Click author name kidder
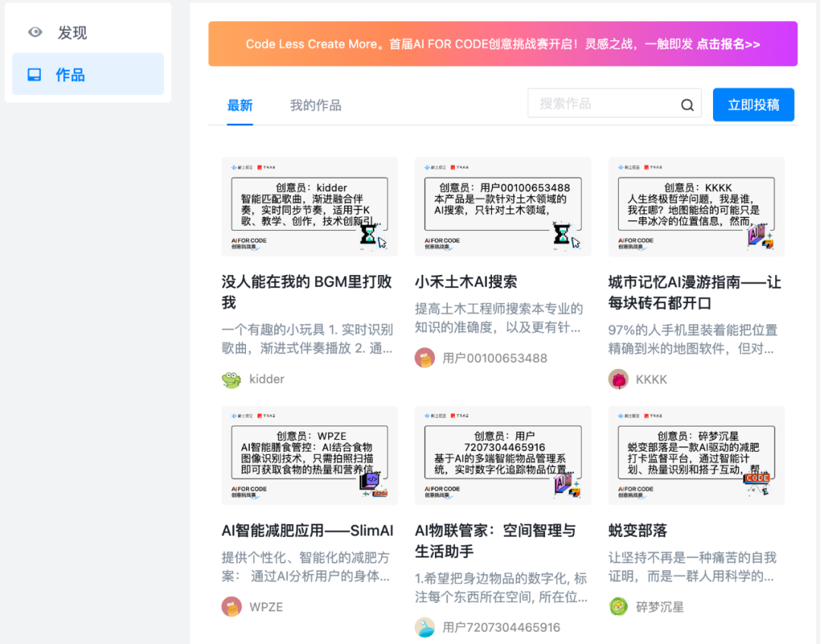The width and height of the screenshot is (820, 644). [266, 379]
